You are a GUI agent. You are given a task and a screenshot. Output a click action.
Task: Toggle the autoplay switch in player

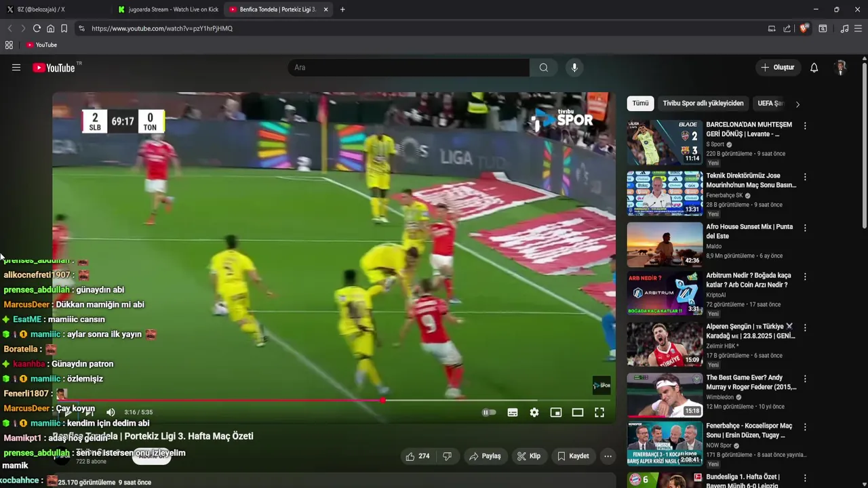[x=489, y=412]
